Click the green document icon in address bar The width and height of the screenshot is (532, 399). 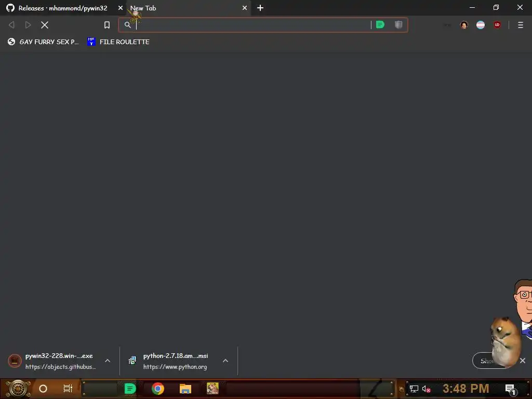point(380,24)
